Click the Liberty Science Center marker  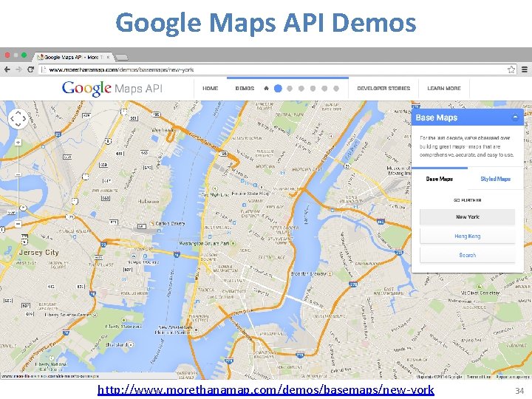click(x=95, y=315)
